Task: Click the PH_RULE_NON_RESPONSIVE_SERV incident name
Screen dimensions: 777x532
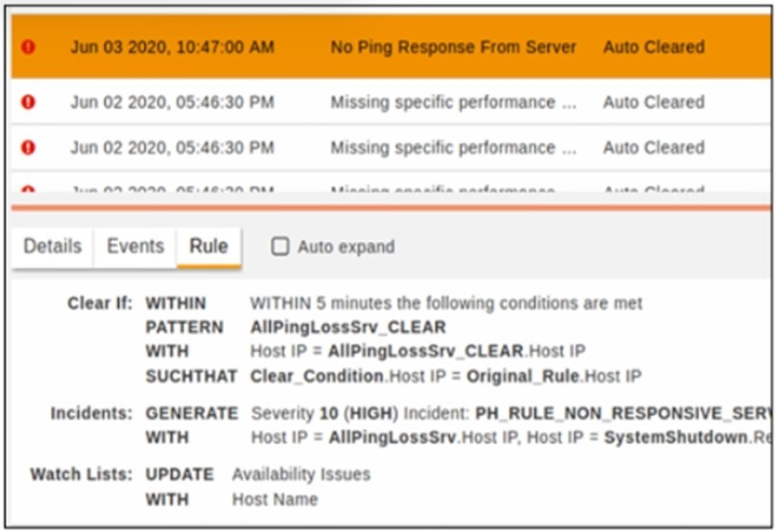Action: (618, 413)
